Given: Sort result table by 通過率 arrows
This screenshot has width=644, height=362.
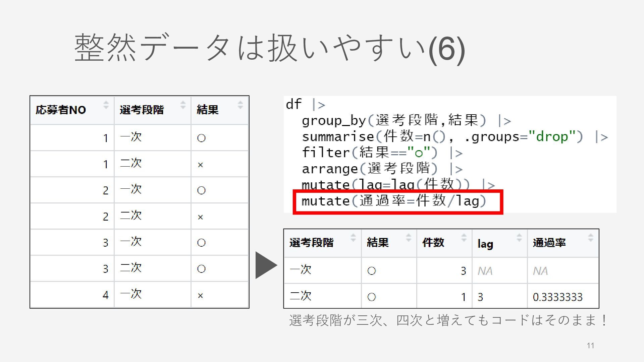Looking at the screenshot, I should pyautogui.click(x=591, y=238).
